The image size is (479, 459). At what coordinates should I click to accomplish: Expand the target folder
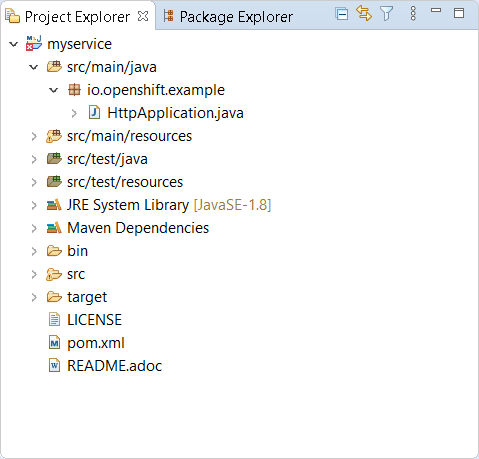pos(34,297)
